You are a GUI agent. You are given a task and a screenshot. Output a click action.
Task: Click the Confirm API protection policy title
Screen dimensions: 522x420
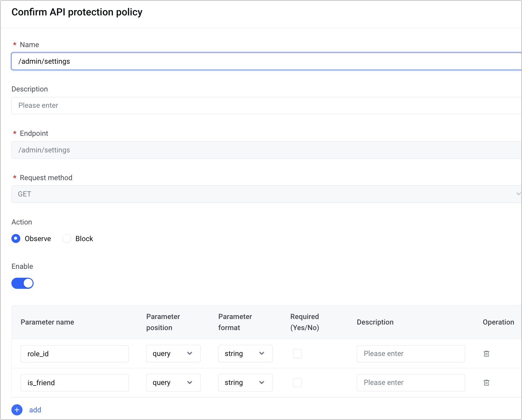coord(77,12)
